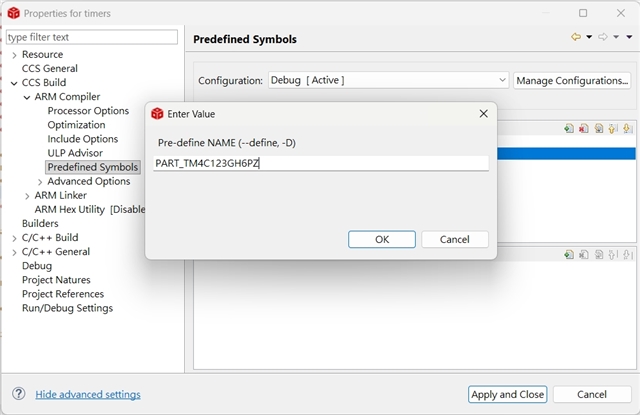This screenshot has height=415, width=640.
Task: Close the Enter Value dialog with X
Action: [483, 113]
